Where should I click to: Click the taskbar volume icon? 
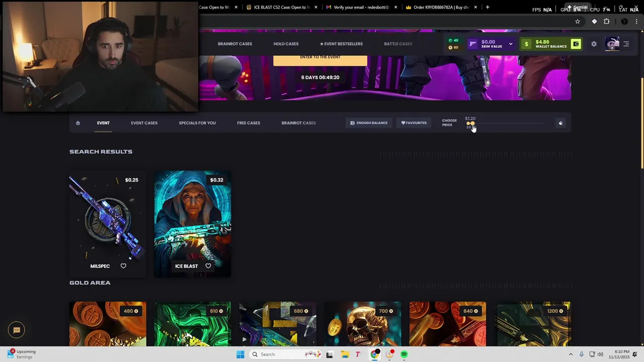click(600, 354)
